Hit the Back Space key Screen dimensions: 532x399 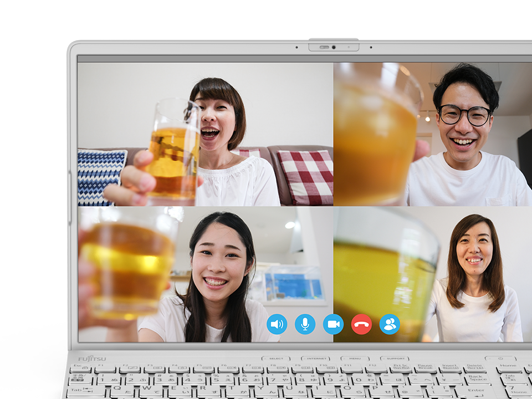click(476, 380)
